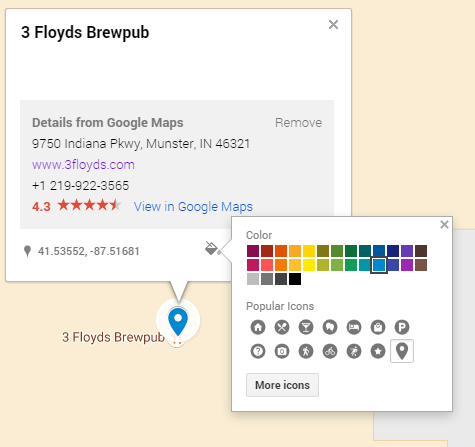This screenshot has height=447, width=475.
Task: Choose the selected map pin icon style
Action: [x=402, y=351]
